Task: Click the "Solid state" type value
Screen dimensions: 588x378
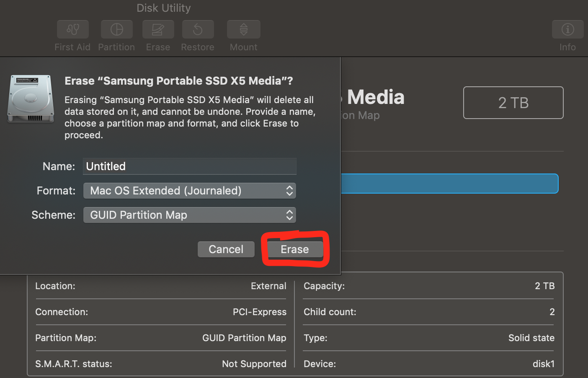Action: [531, 338]
